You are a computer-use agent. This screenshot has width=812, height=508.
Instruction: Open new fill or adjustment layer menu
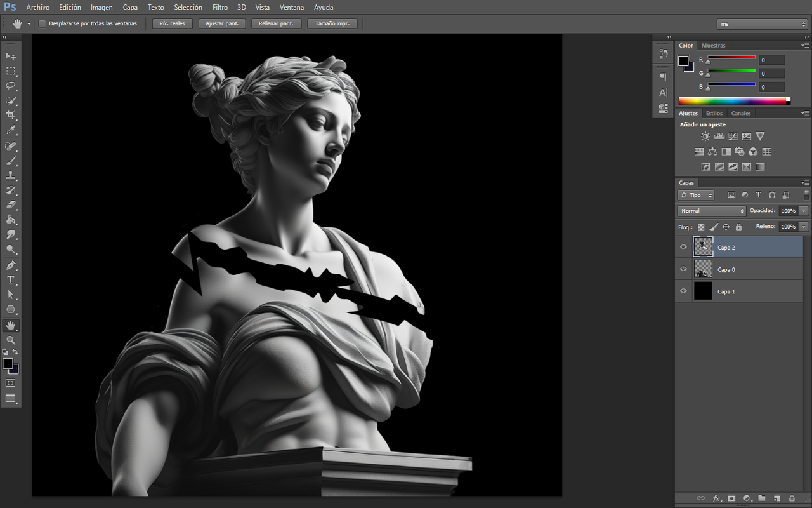[747, 498]
